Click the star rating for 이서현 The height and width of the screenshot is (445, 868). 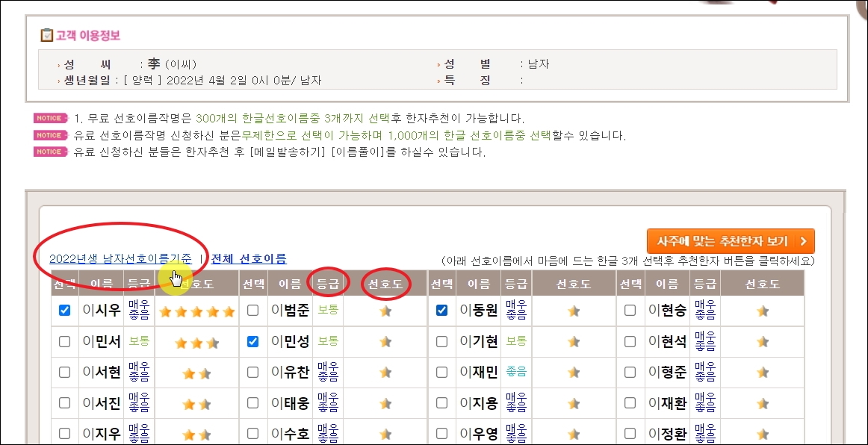(x=197, y=373)
